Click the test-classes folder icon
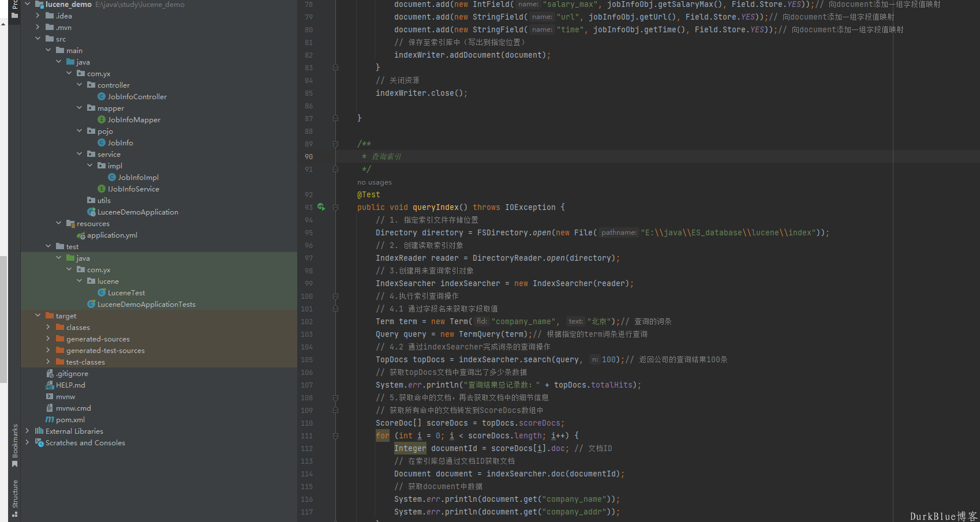This screenshot has height=522, width=980. [60, 362]
